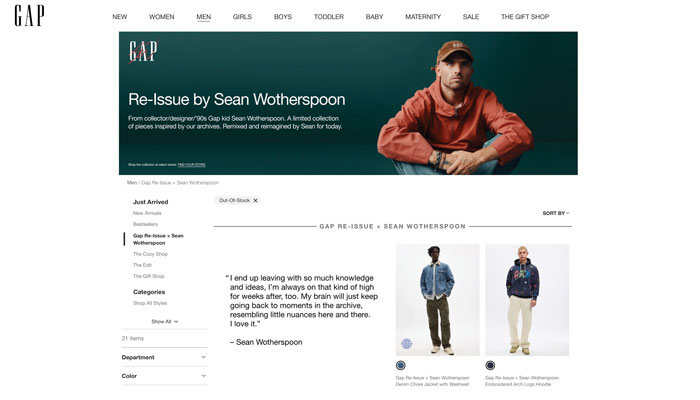This screenshot has width=700, height=400.
Task: Click the Find Your Store link
Action: (x=192, y=165)
